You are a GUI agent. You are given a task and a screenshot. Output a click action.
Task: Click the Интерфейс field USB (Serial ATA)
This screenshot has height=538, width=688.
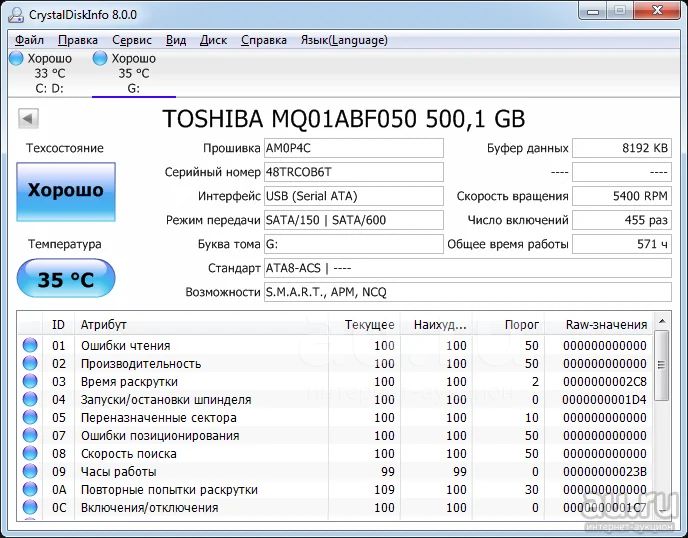(354, 196)
